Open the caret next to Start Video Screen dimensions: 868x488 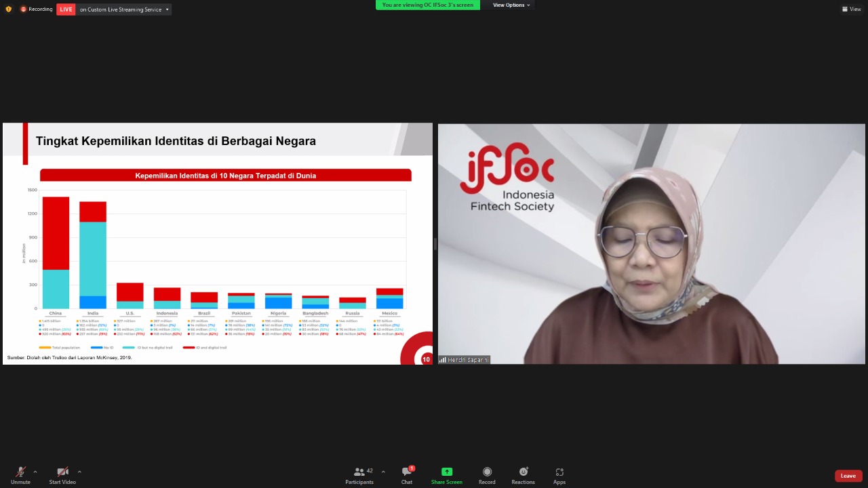(x=79, y=471)
